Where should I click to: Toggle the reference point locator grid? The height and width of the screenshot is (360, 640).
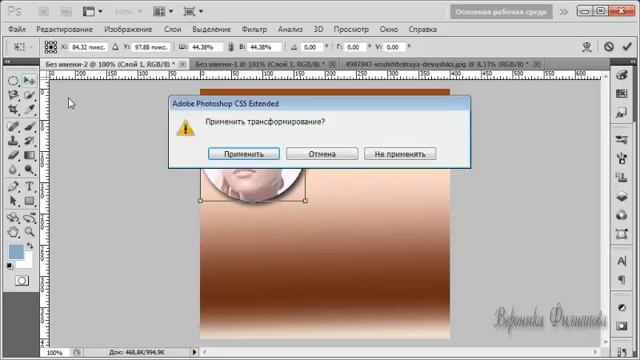tap(51, 47)
